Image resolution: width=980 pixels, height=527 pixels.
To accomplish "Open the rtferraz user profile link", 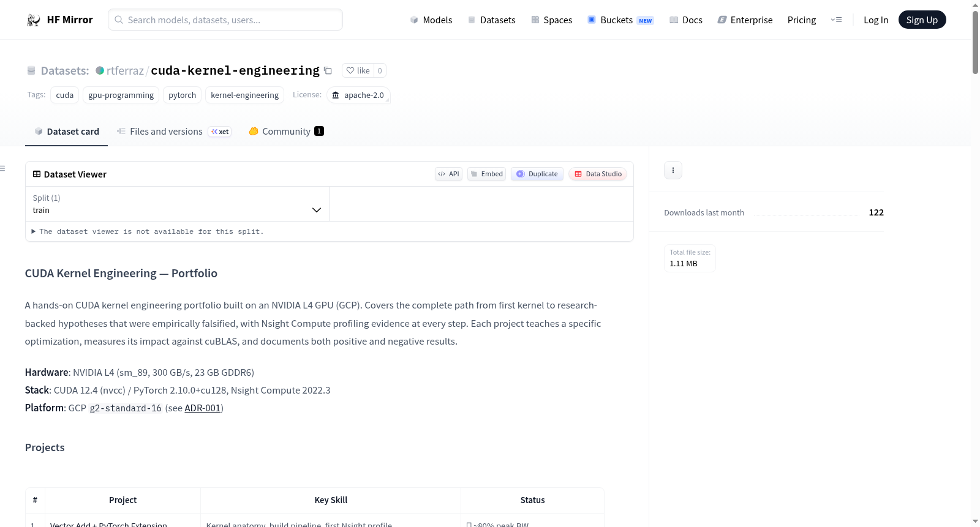I will pyautogui.click(x=125, y=70).
